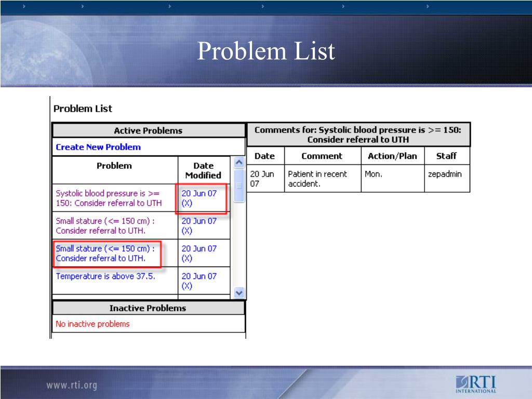Select the Active Problems section header
Image resolution: width=532 pixels, height=399 pixels.
(148, 130)
